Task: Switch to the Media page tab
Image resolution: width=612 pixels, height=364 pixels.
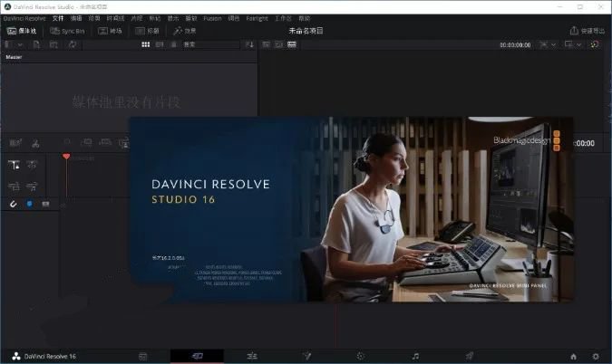Action: click(x=143, y=356)
